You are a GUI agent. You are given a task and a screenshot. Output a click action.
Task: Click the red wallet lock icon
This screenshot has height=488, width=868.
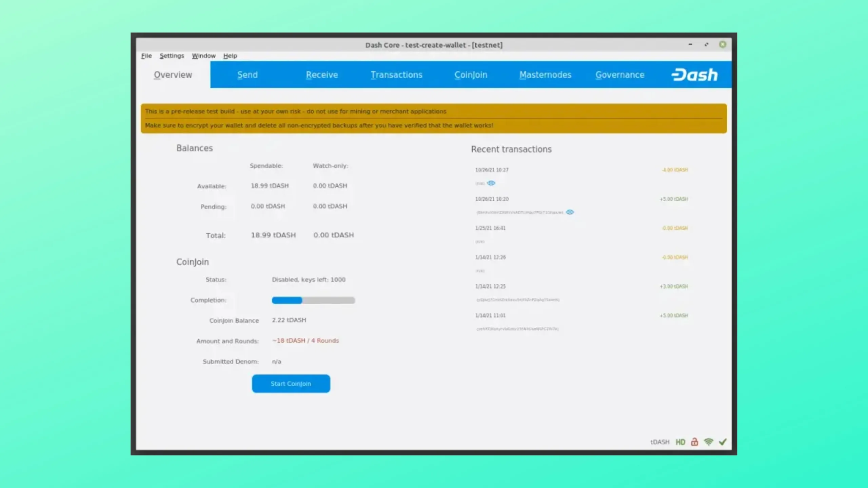tap(694, 442)
